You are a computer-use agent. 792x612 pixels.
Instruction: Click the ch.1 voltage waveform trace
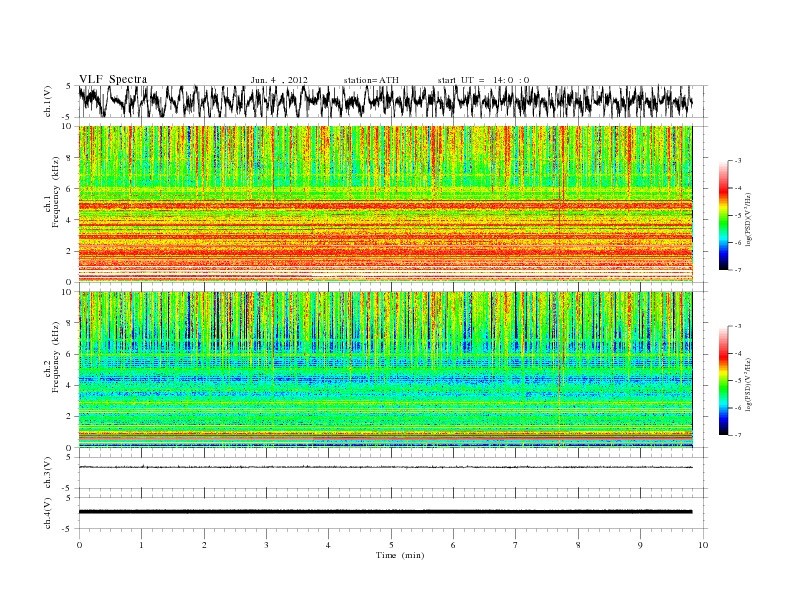[x=385, y=101]
